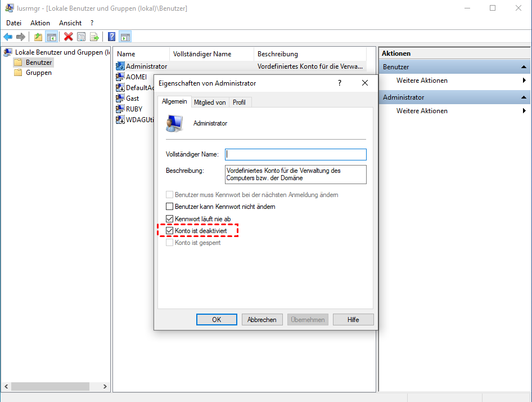Click the tree pane horizontal scrollbar thumb
The width and height of the screenshot is (532, 402).
(x=50, y=386)
